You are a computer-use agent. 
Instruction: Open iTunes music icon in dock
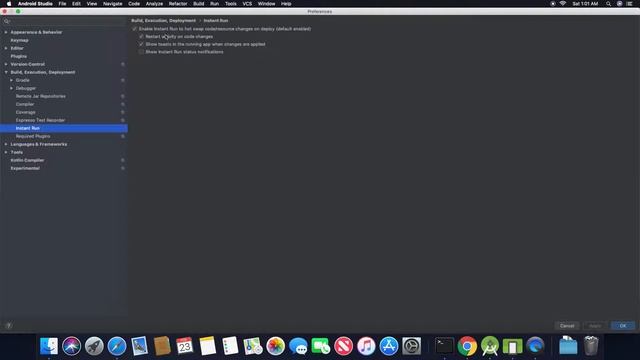click(x=366, y=346)
